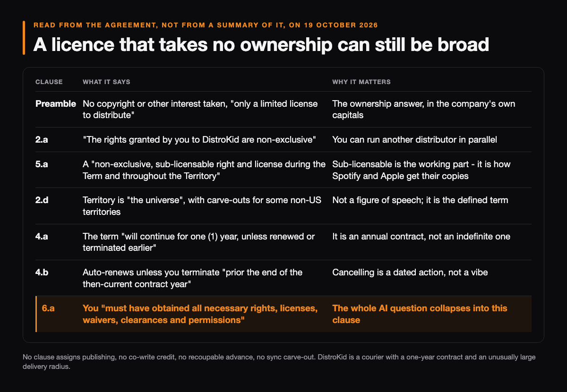
Task: Select the 2.a clause row label
Action: [42, 139]
